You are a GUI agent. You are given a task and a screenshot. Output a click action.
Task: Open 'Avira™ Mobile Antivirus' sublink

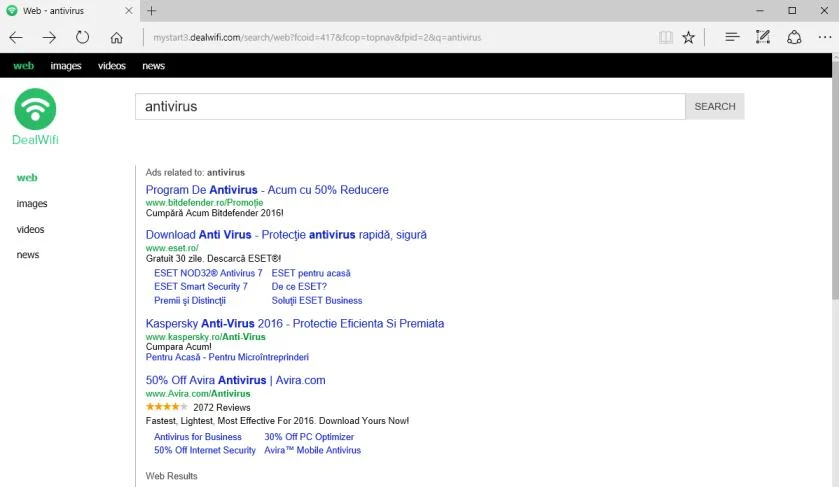(312, 450)
